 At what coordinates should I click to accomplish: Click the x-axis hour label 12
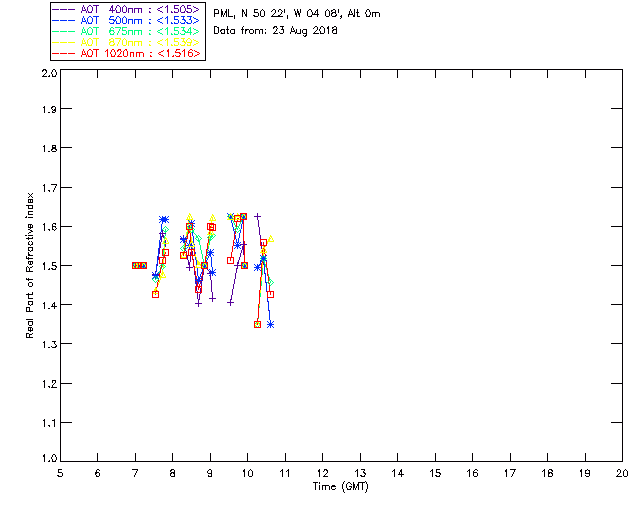point(322,473)
